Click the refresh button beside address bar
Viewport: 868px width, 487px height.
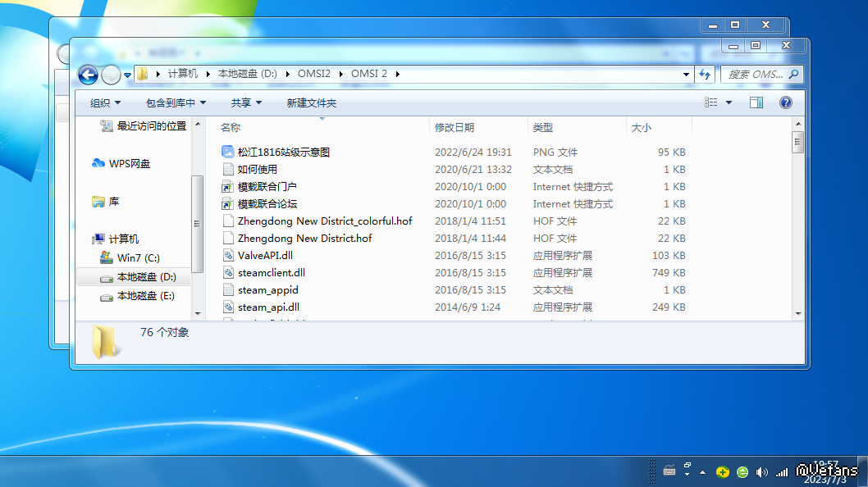(705, 74)
